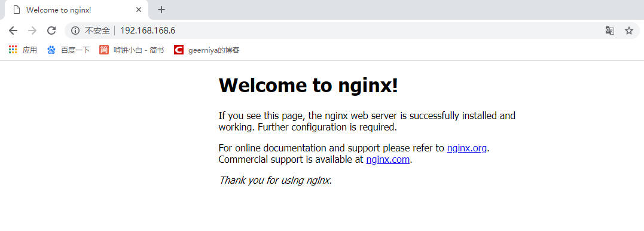Bookmark this page with the star icon

click(x=629, y=31)
